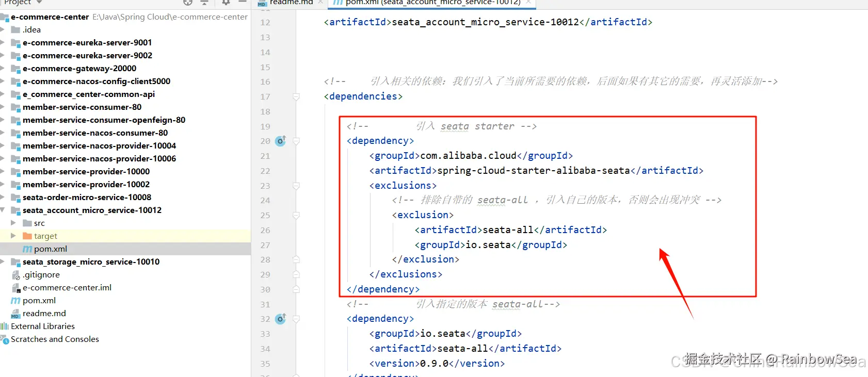Click fold end marker on line 29
The image size is (868, 377).
[x=296, y=274]
